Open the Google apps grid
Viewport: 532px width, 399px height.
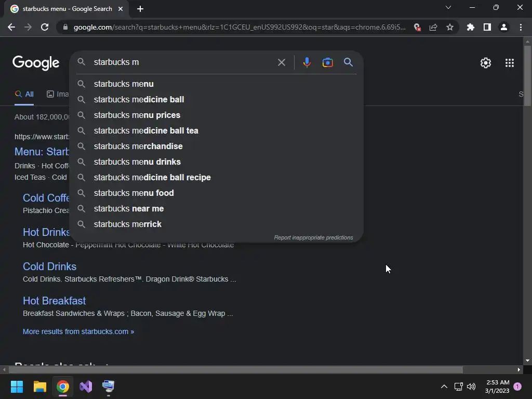point(510,63)
